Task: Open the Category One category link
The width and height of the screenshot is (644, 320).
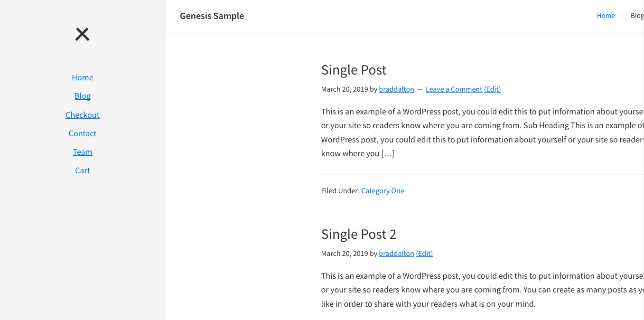Action: pos(383,191)
